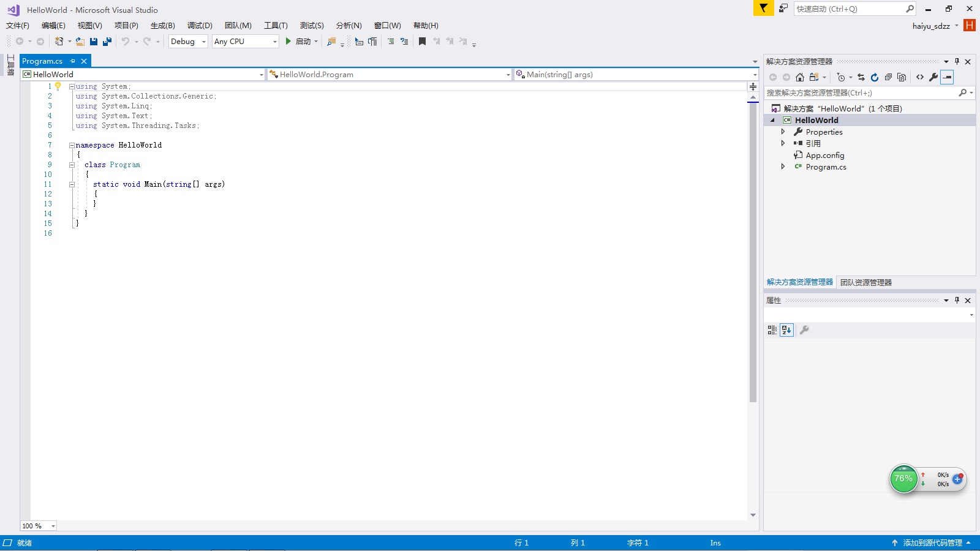The width and height of the screenshot is (980, 551).
Task: Click the Show All Files icon
Action: point(902,77)
